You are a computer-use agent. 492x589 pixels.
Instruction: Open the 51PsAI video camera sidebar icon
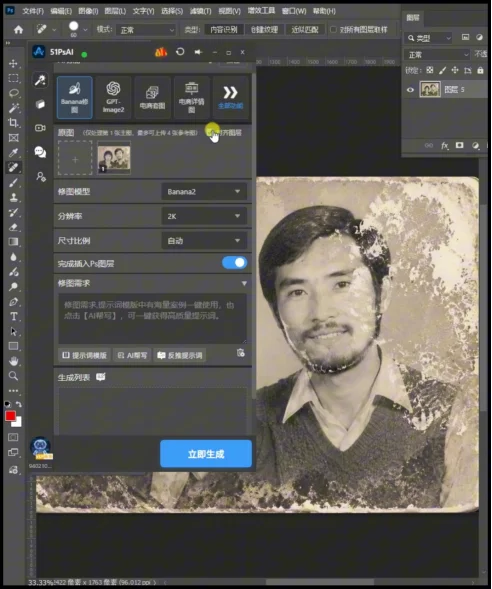[x=40, y=128]
